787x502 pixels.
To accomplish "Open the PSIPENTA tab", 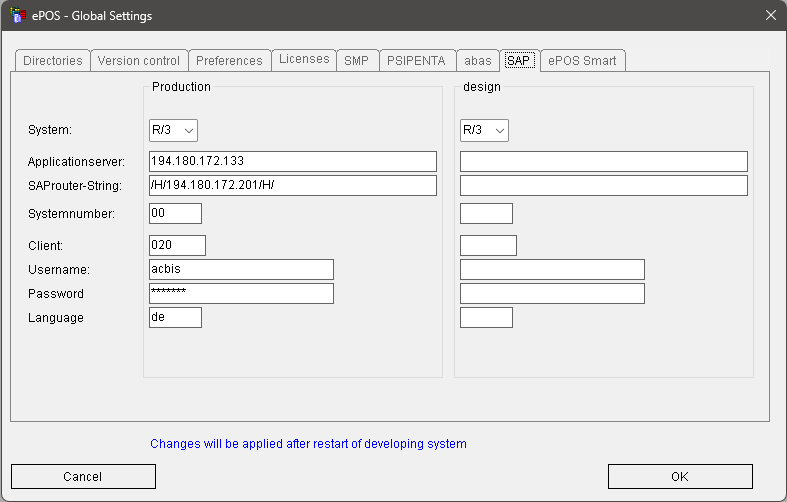I will (x=418, y=61).
